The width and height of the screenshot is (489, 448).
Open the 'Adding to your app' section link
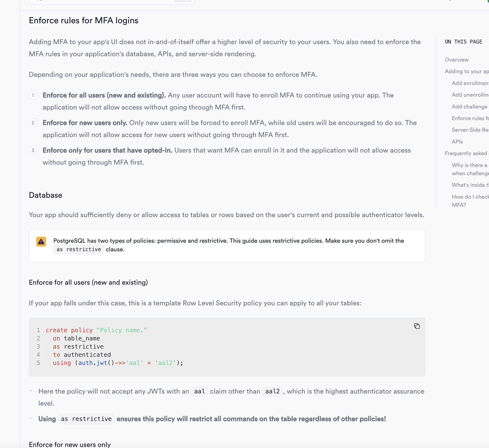[466, 71]
